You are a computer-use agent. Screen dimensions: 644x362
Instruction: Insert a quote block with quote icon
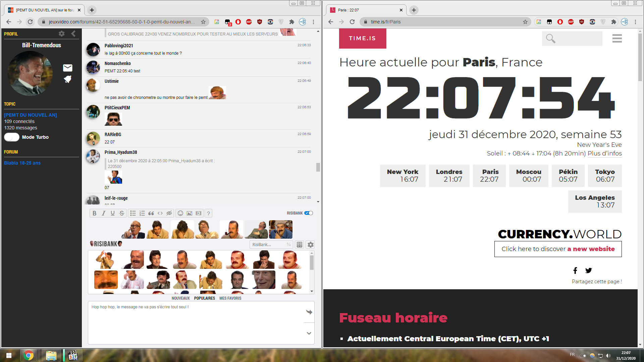point(151,213)
